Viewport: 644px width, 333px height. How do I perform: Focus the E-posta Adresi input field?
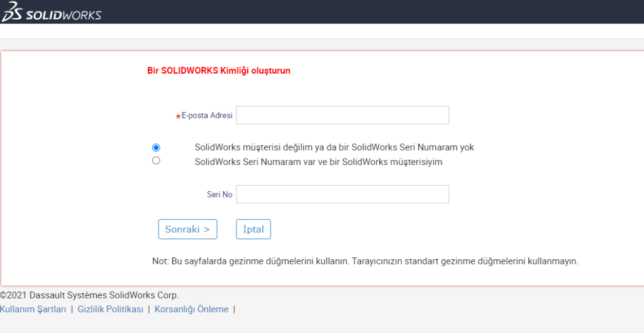click(x=342, y=115)
